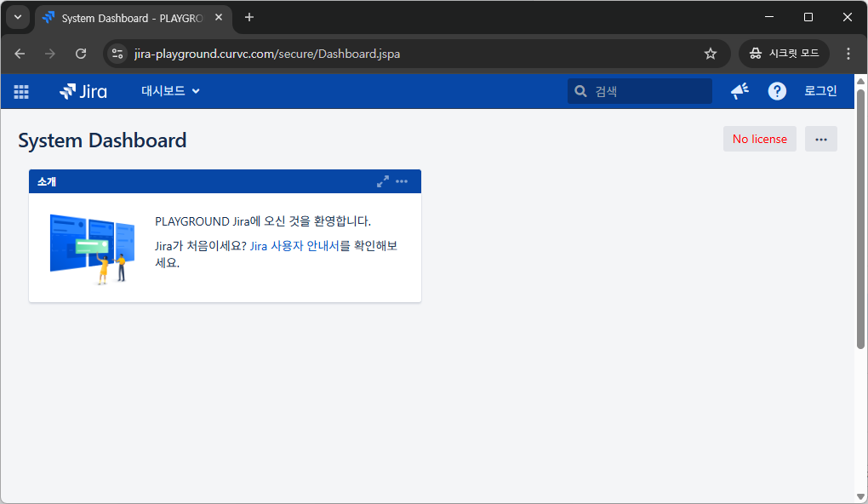The height and width of the screenshot is (504, 868).
Task: Click the 소개 gadget title
Action: [x=47, y=181]
